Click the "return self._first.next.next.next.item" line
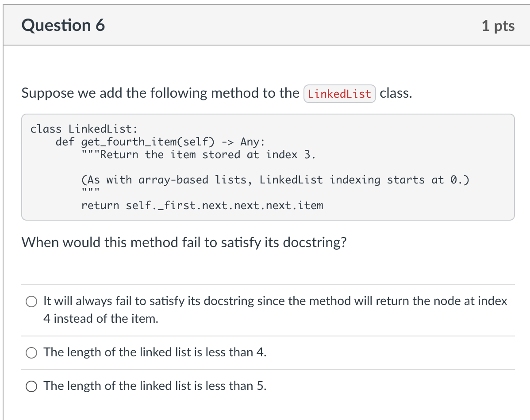530x420 pixels. pyautogui.click(x=202, y=206)
